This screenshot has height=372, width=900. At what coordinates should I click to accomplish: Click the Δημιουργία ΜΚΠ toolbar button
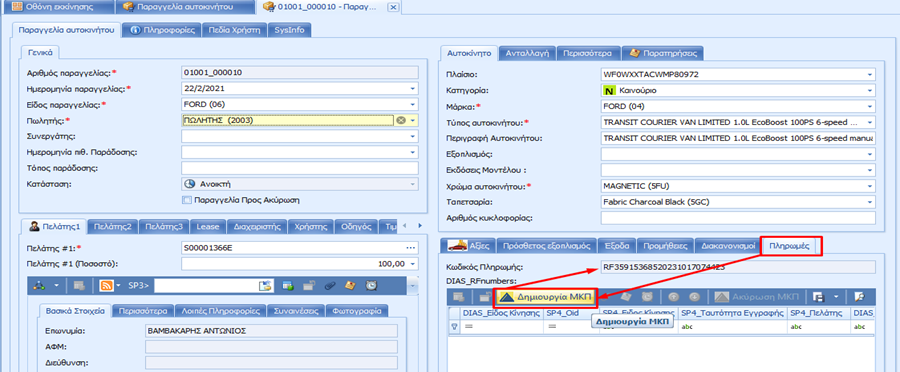pos(546,297)
